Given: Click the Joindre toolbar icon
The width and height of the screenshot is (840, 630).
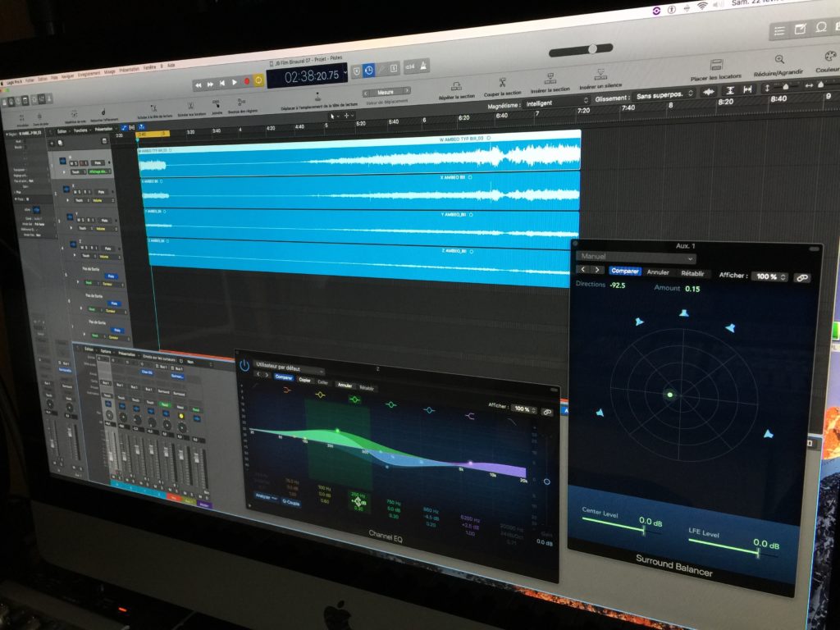Looking at the screenshot, I should click(x=216, y=103).
